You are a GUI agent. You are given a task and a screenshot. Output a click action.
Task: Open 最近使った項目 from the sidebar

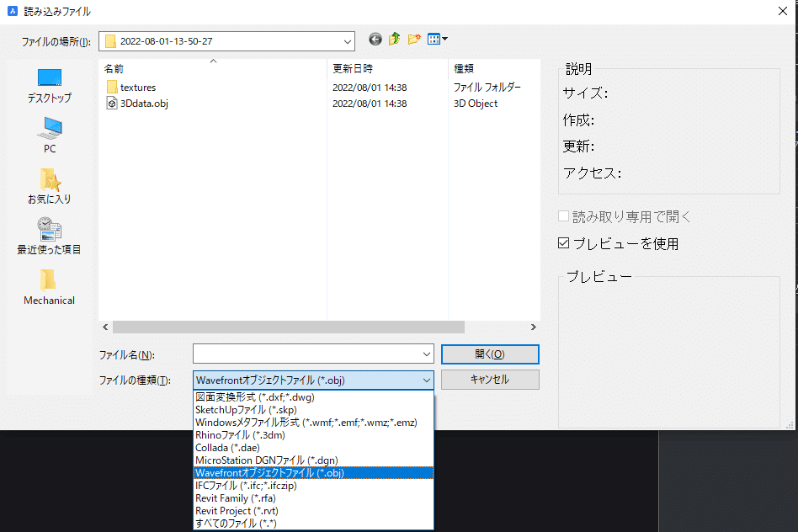pos(48,237)
